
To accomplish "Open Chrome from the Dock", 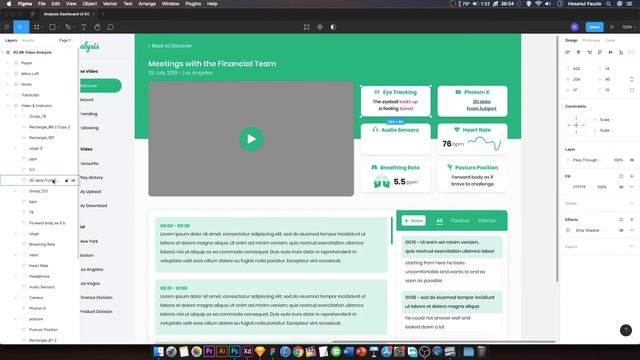I will pyautogui.click(x=298, y=351).
